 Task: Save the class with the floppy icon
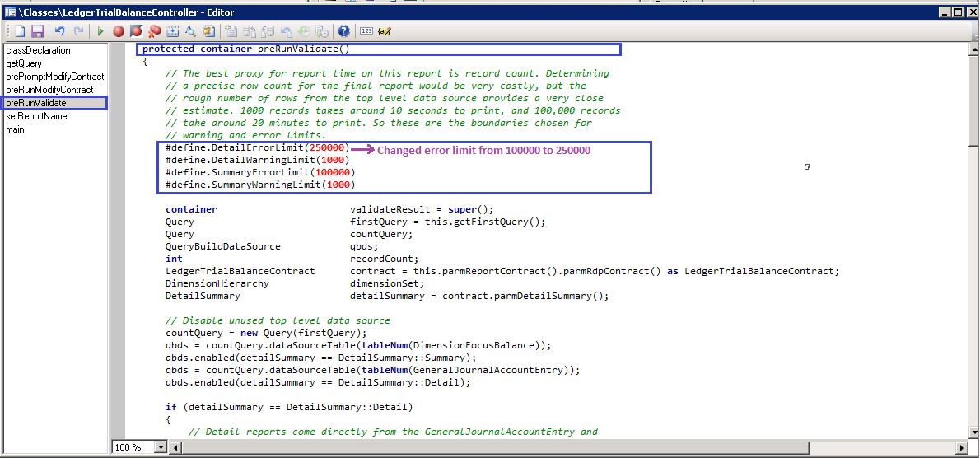[38, 31]
